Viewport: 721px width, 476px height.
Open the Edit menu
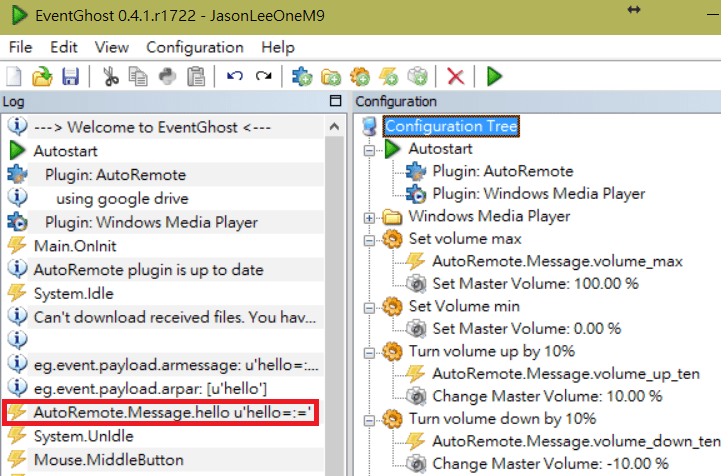pyautogui.click(x=64, y=47)
